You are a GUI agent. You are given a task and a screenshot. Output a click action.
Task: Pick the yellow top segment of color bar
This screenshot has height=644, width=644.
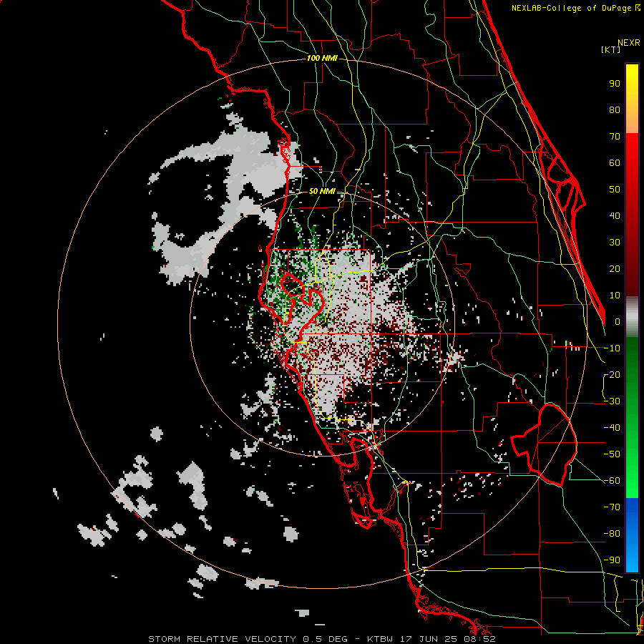632,99
